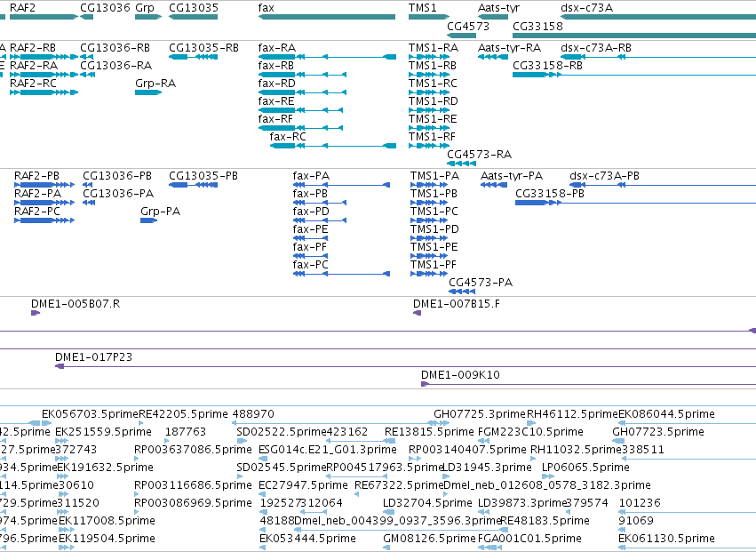Click the DME1-007B15.F clone label
This screenshot has height=552, width=756.
[457, 303]
